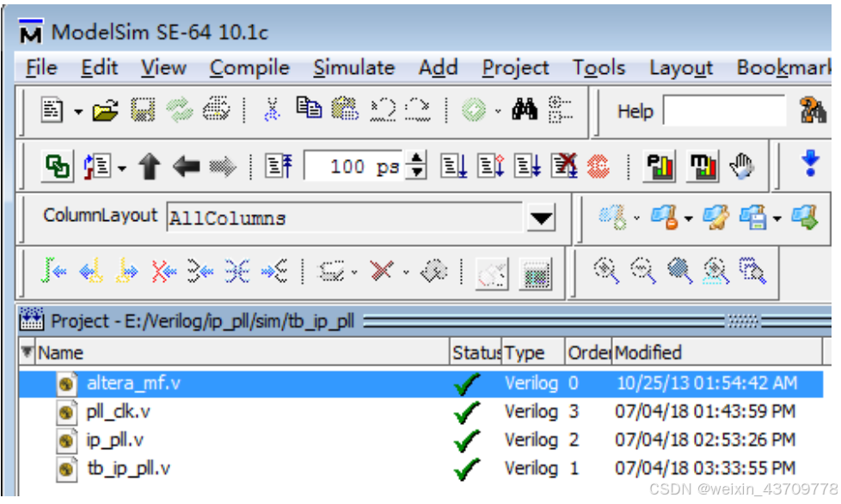This screenshot has height=504, width=841.
Task: Click the New file icon
Action: 52,110
